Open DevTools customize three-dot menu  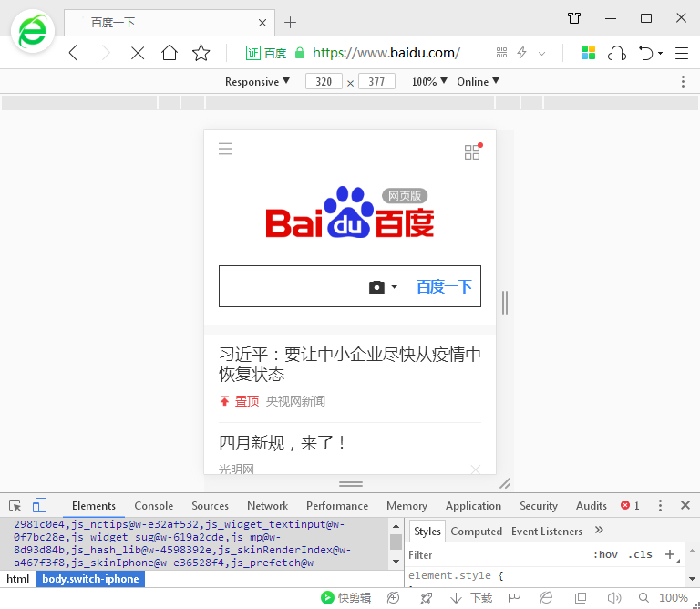660,505
